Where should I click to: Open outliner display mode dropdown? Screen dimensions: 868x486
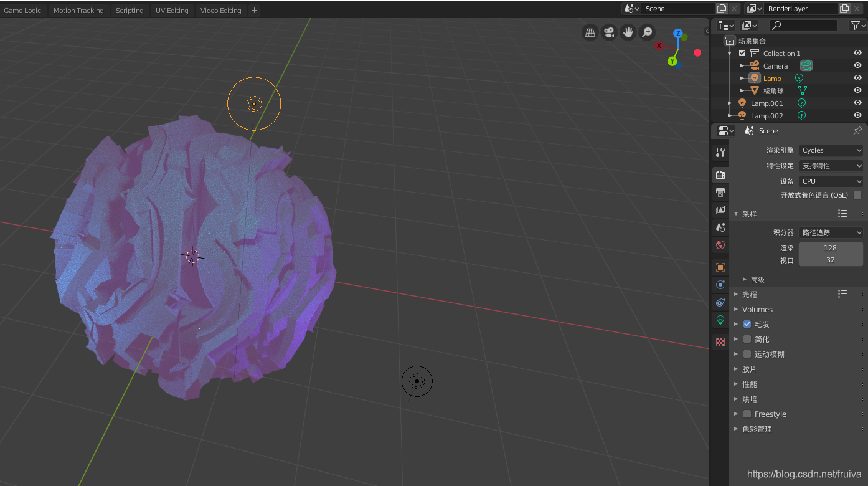(x=749, y=25)
